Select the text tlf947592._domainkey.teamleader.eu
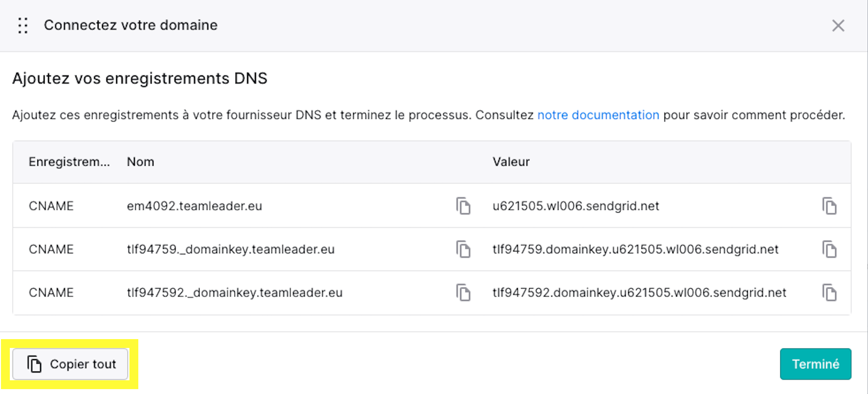This screenshot has height=394, width=868. click(x=235, y=293)
